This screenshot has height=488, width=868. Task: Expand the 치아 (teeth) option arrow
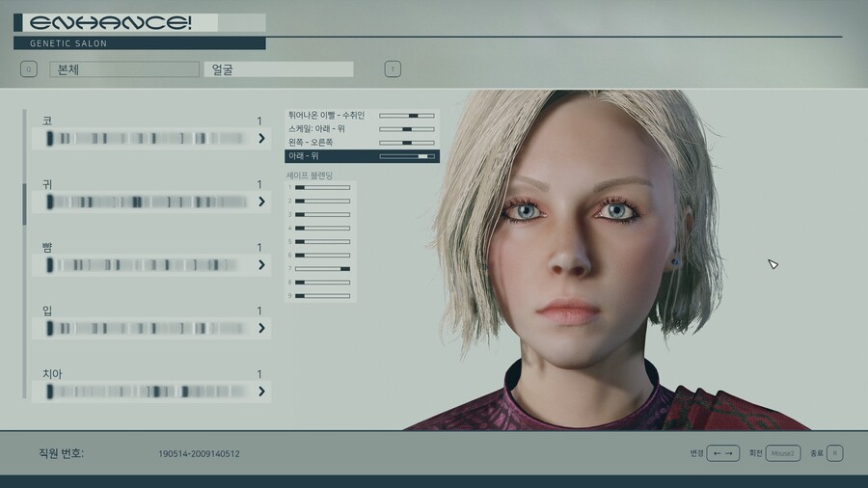(261, 392)
